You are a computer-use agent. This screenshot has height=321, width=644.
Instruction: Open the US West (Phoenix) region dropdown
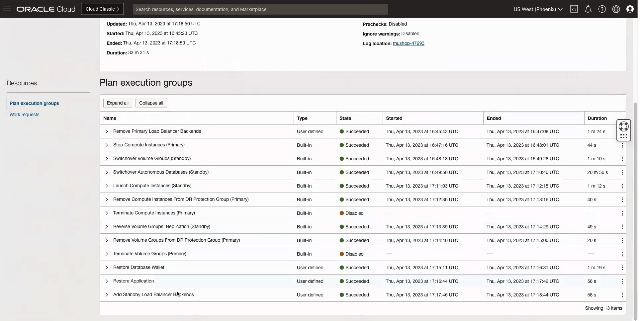pyautogui.click(x=537, y=9)
